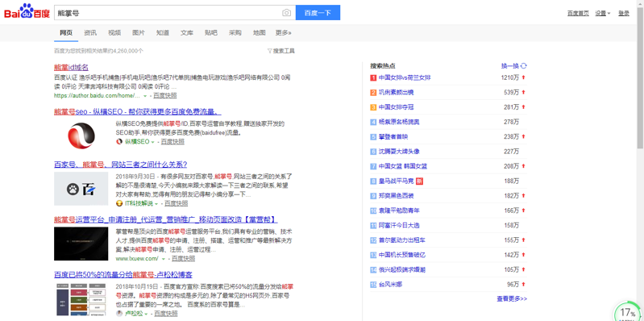This screenshot has width=644, height=321.
Task: Open the 熊掌id域名 result title
Action: pos(71,68)
